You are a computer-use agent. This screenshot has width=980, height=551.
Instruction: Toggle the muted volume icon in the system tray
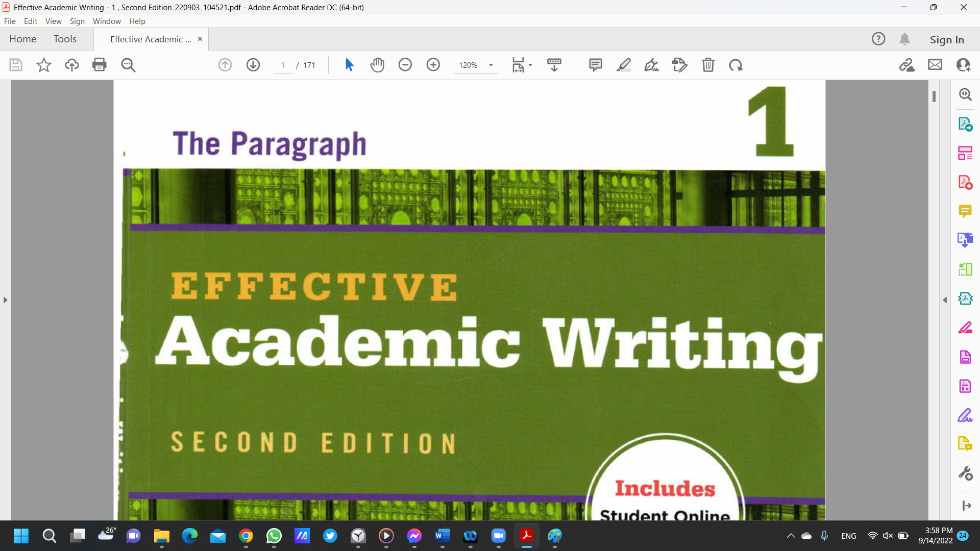click(x=888, y=536)
